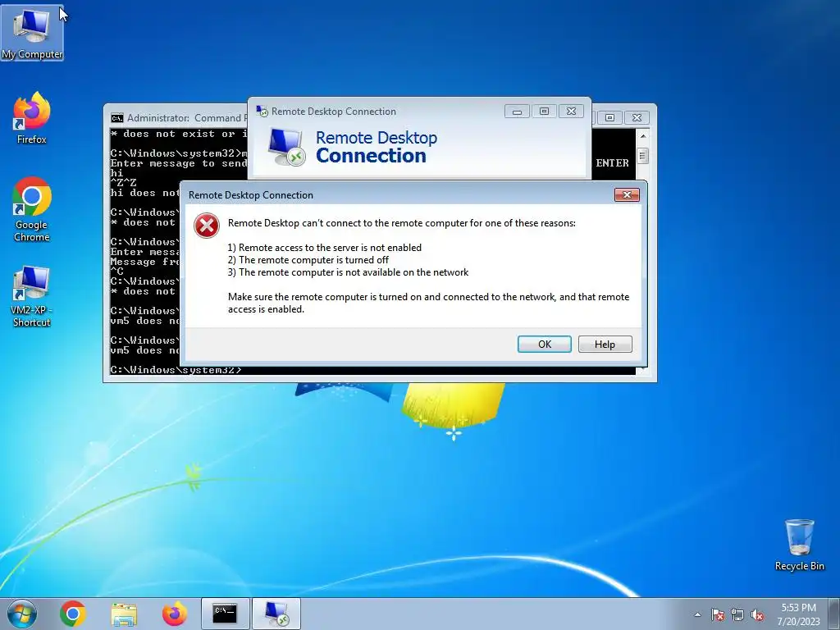Select the Recycle Bin icon
840x630 pixels.
tap(799, 545)
